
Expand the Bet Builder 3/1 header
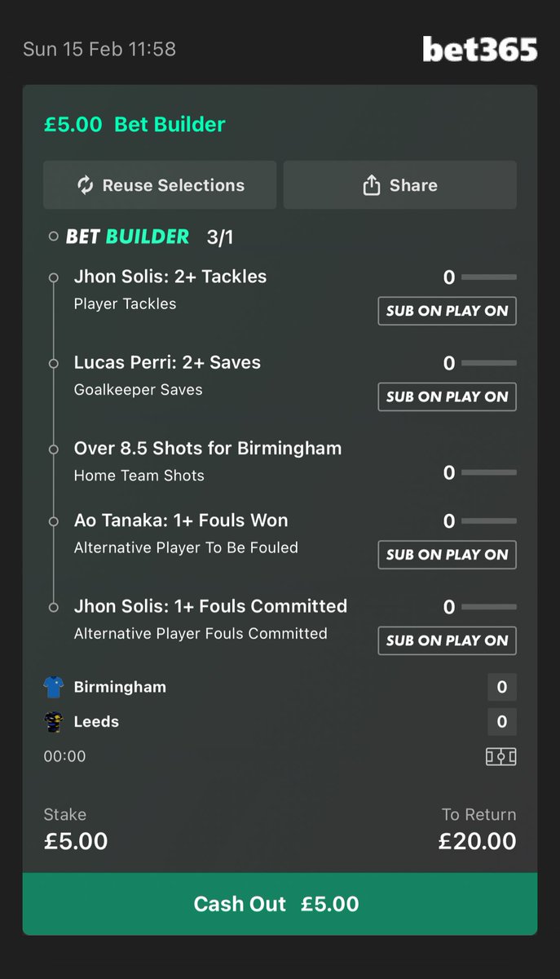(x=149, y=237)
